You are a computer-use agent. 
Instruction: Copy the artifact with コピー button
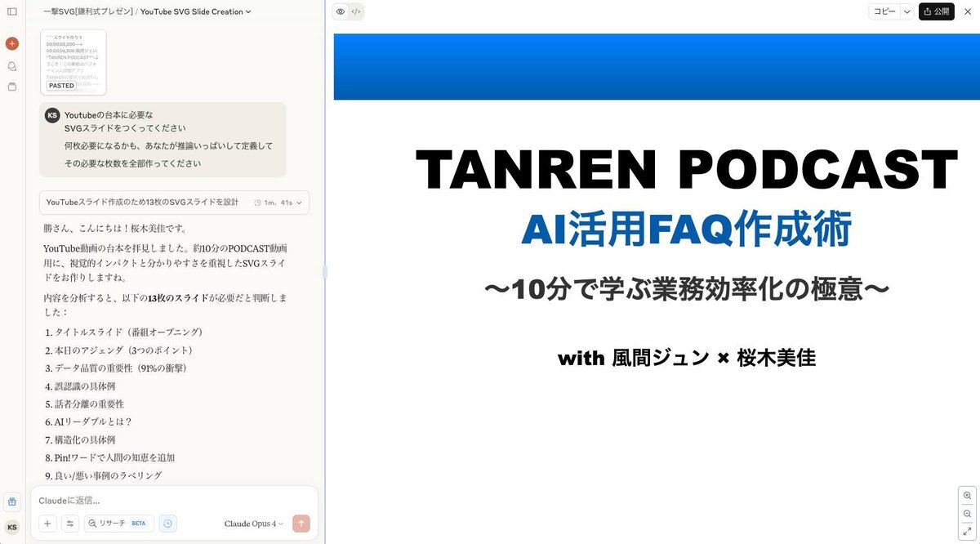[884, 11]
